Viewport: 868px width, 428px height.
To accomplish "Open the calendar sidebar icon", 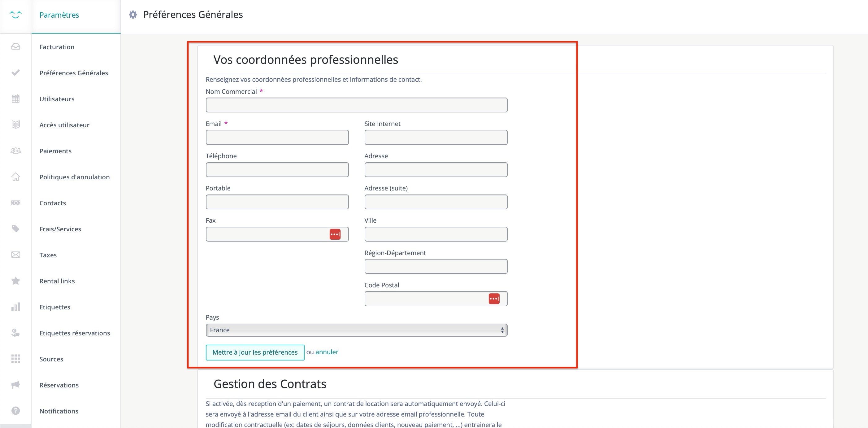I will (15, 99).
